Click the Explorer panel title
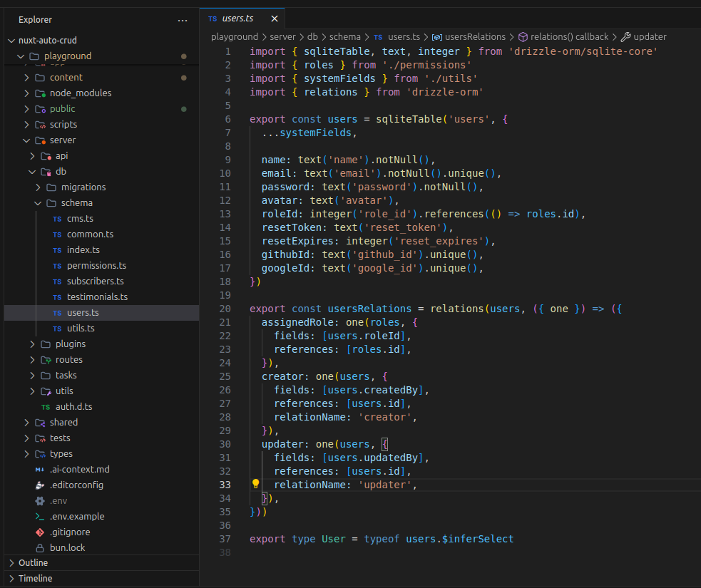Image resolution: width=701 pixels, height=588 pixels. click(35, 20)
